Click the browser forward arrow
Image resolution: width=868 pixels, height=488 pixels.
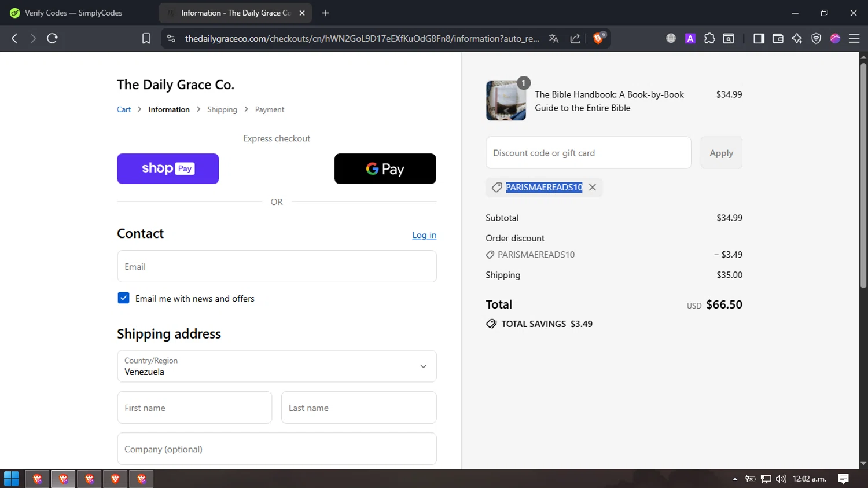pyautogui.click(x=33, y=38)
